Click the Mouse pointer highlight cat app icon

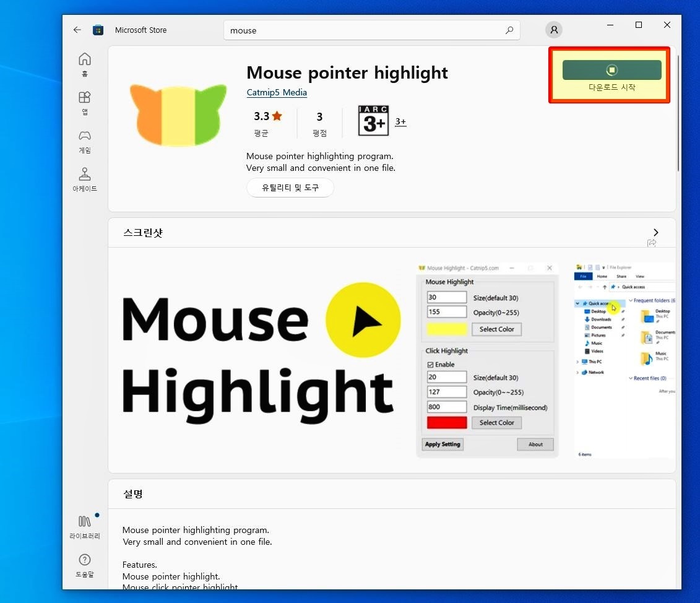pyautogui.click(x=178, y=115)
